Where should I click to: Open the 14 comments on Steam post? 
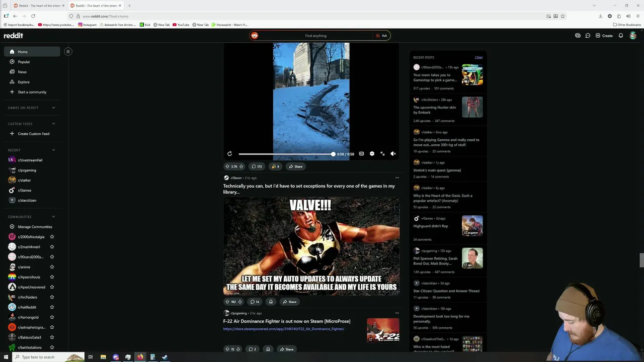click(x=255, y=302)
